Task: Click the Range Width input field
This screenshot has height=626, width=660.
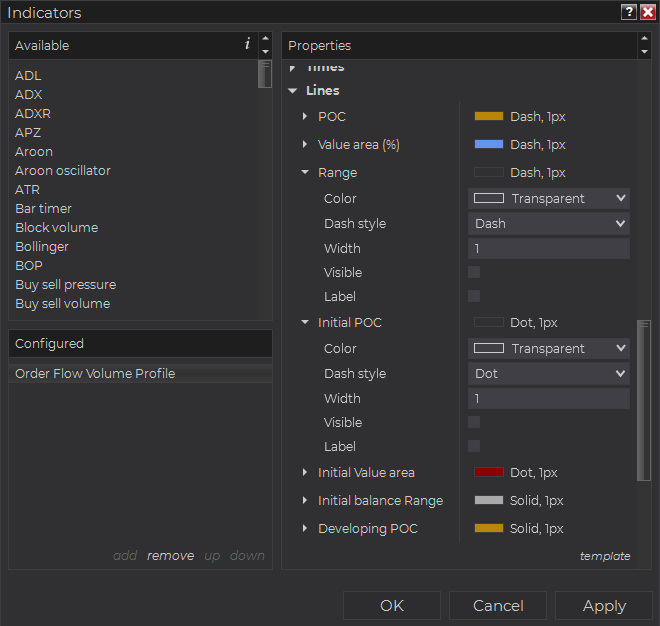Action: click(549, 248)
